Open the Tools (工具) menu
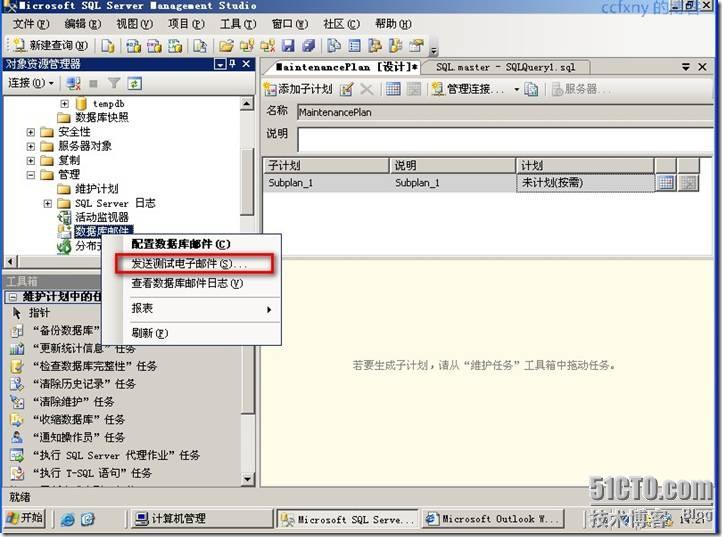This screenshot has height=537, width=722. (238, 24)
